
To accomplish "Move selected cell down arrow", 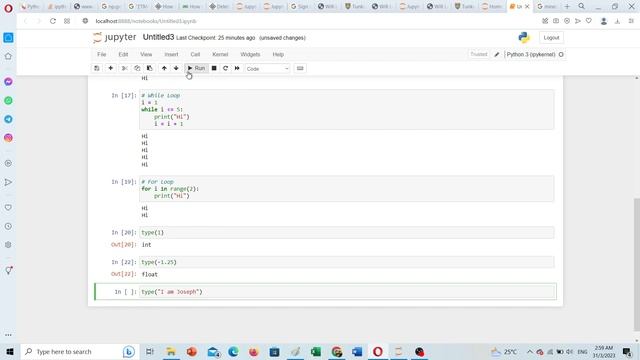I will point(176,69).
